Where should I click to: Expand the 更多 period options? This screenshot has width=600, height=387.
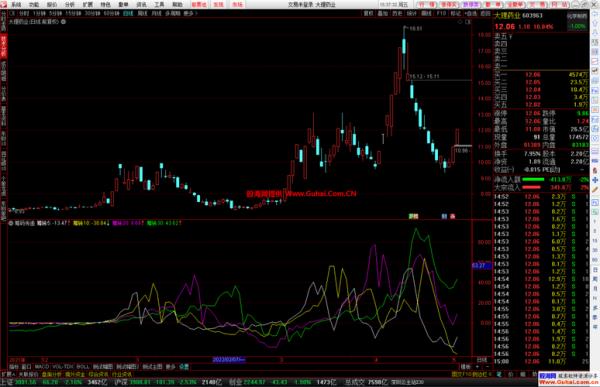click(x=189, y=13)
